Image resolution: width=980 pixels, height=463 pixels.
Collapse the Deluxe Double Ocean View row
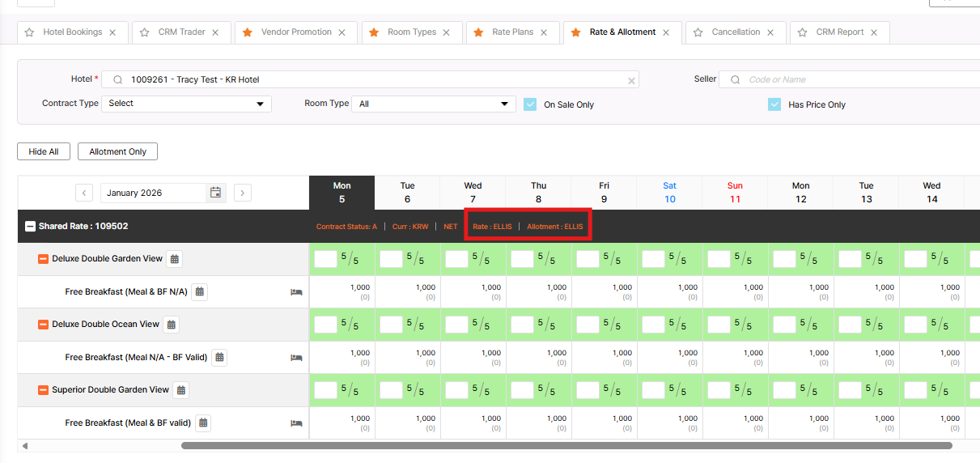(x=44, y=325)
